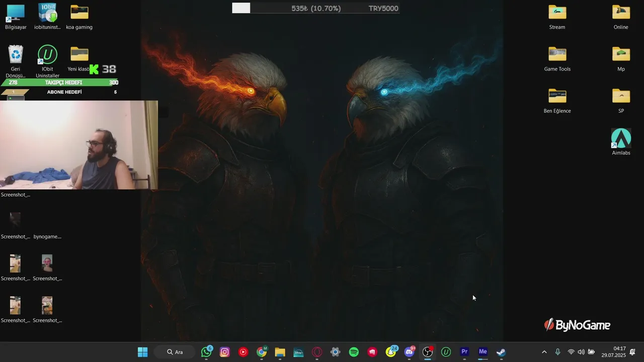Open the volume speaker tray icon
Viewport: 644px width, 362px height.
[581, 352]
